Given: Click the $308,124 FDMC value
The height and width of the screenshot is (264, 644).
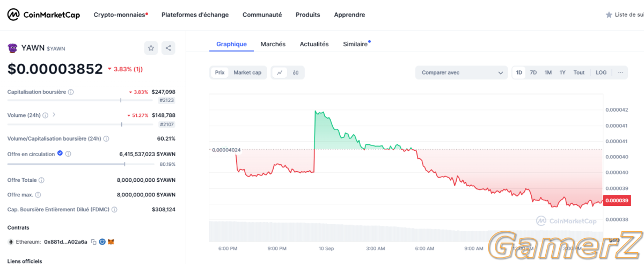Looking at the screenshot, I should pyautogui.click(x=163, y=210).
